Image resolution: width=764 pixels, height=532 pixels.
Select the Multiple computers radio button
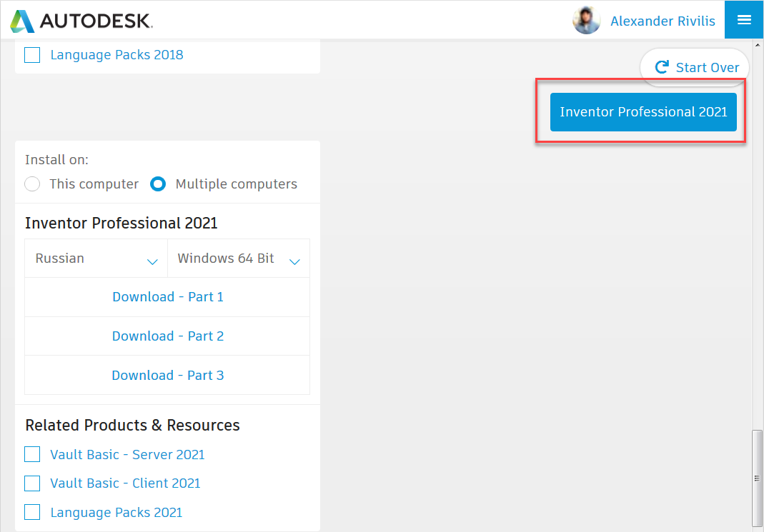[x=158, y=184]
